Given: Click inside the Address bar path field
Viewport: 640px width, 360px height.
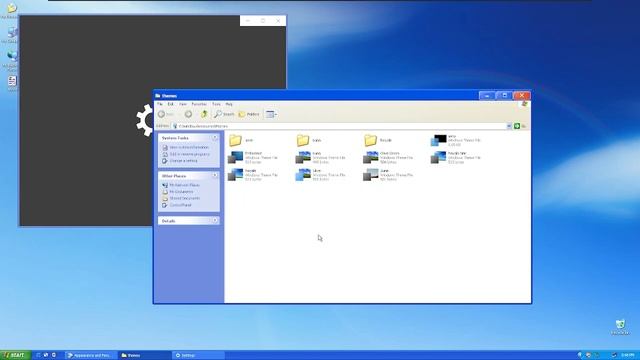Looking at the screenshot, I should click(x=339, y=126).
